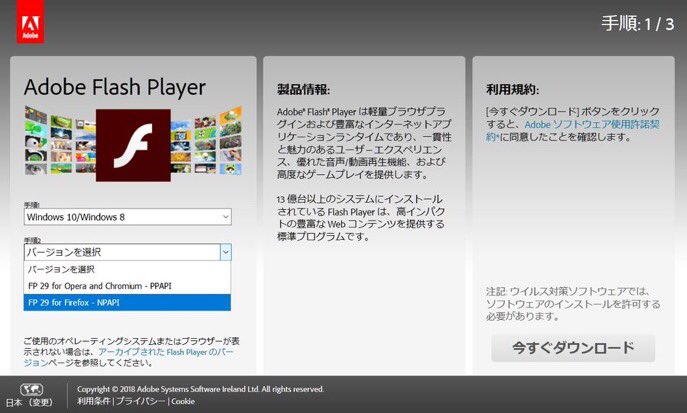Expand the バージョンを選択 combo box arrow
Viewport: 687px width, 413px height.
[x=225, y=252]
